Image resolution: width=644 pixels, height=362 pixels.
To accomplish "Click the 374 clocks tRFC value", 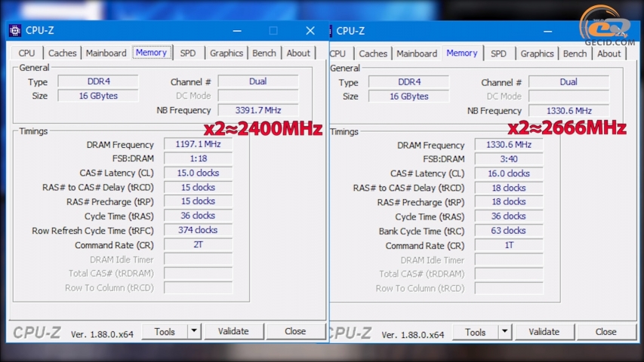I will [198, 230].
